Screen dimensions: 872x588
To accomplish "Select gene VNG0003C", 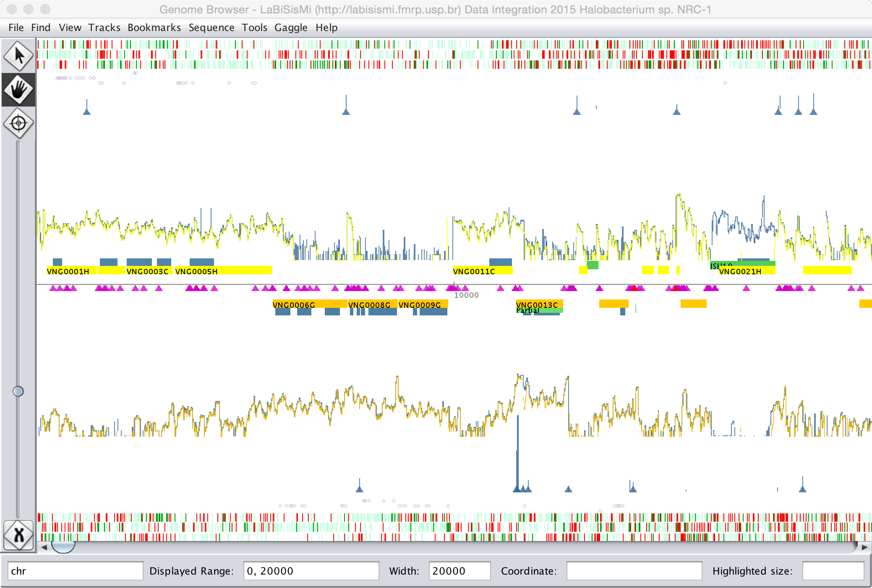I will [149, 271].
